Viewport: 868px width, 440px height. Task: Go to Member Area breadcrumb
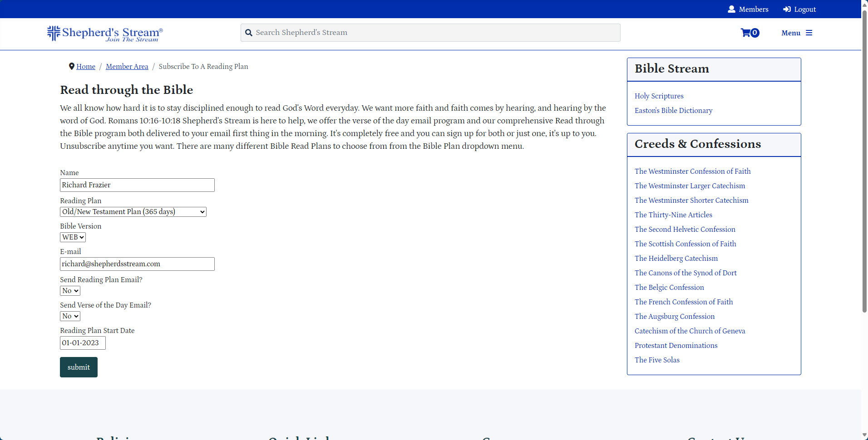pos(127,67)
